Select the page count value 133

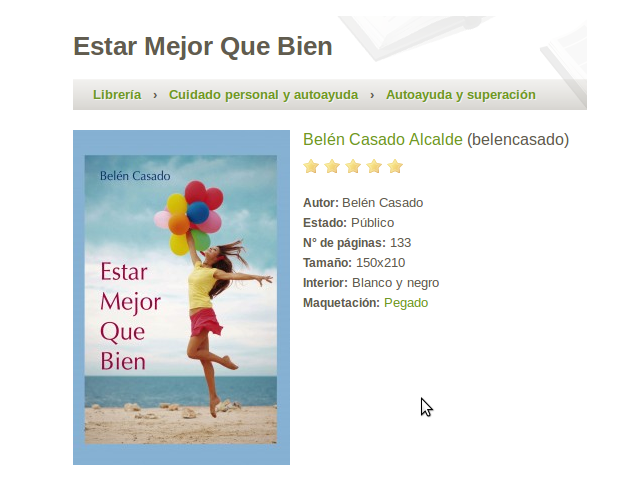400,243
